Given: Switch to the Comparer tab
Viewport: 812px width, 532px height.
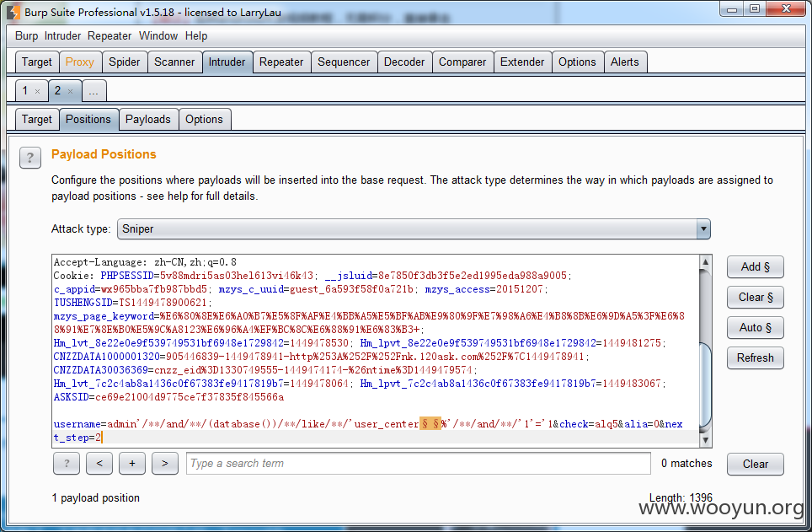Looking at the screenshot, I should (x=462, y=62).
